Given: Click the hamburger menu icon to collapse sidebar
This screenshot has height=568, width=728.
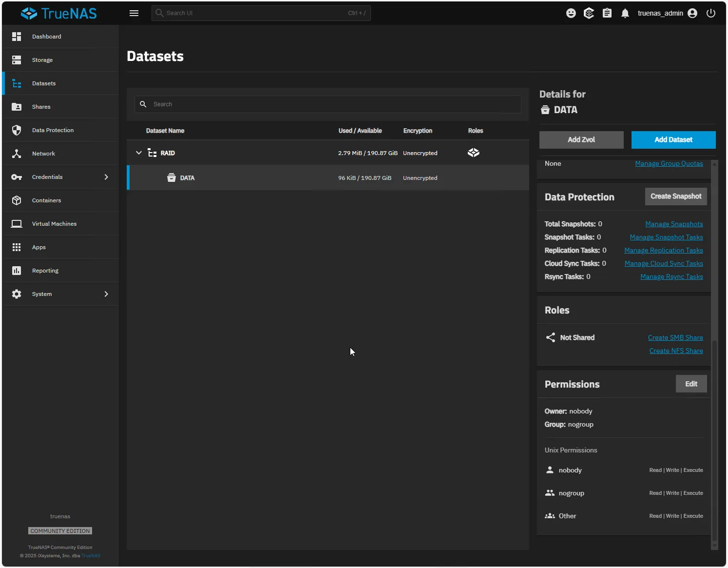Looking at the screenshot, I should 134,13.
